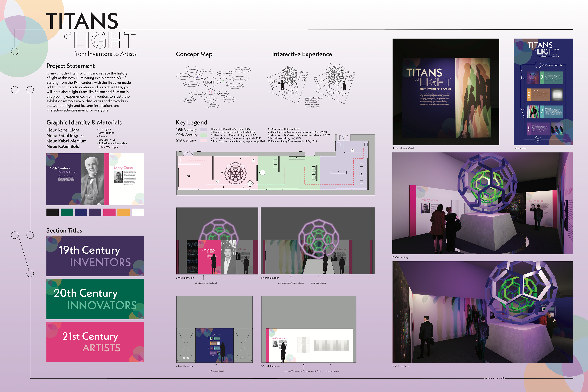Click the Thomas Edison concept map node
This screenshot has height=392, width=588.
coord(196,94)
